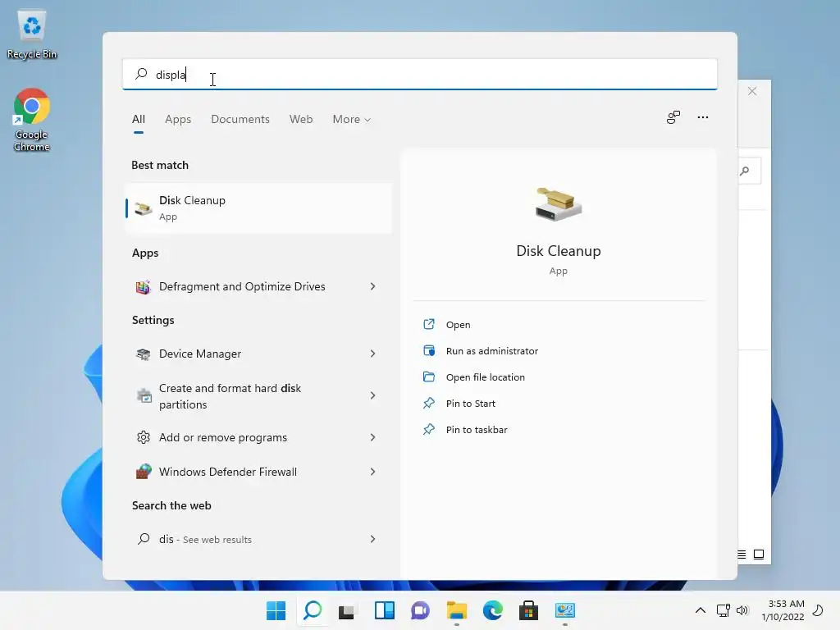The image size is (840, 630).
Task: Click the Device Manager icon
Action: coord(143,354)
